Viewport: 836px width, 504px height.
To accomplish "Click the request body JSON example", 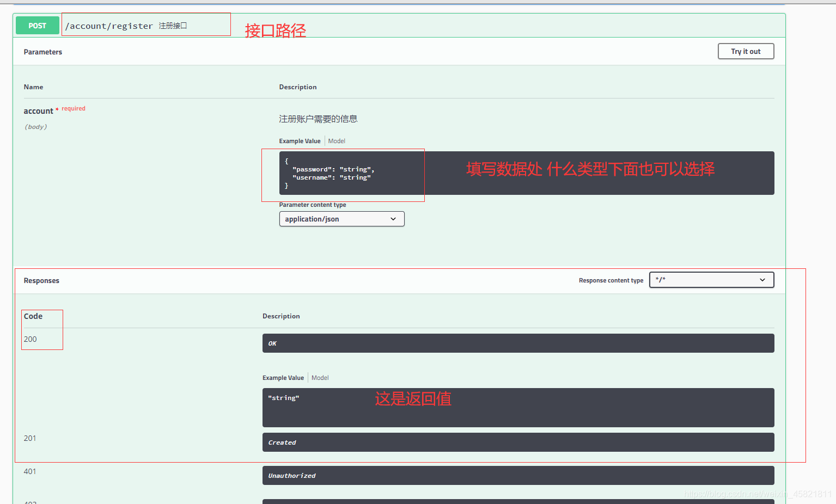I will pos(527,173).
